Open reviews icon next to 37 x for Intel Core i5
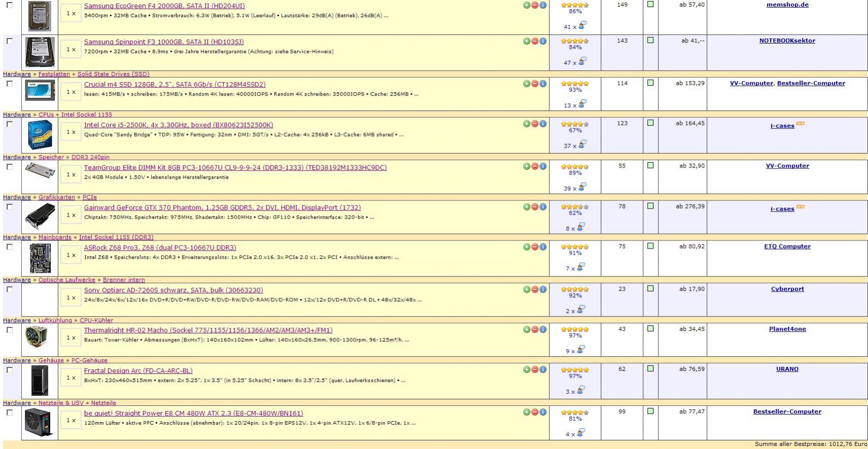Image resolution: width=868 pixels, height=449 pixels. (x=582, y=144)
